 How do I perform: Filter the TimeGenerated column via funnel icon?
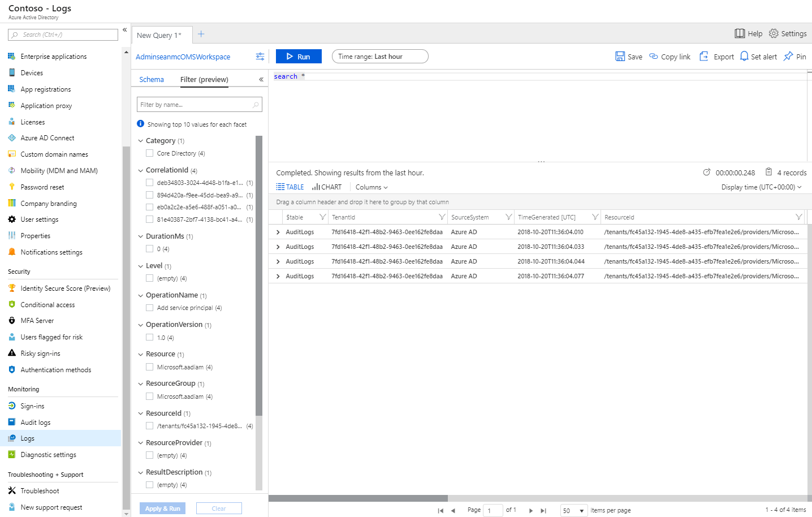click(x=595, y=217)
